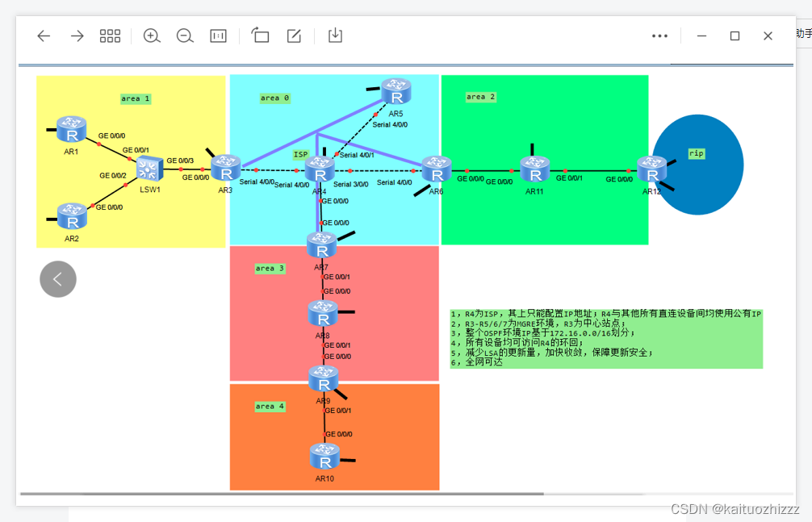Maximize the image viewer window
This screenshot has height=522, width=812.
pyautogui.click(x=735, y=35)
